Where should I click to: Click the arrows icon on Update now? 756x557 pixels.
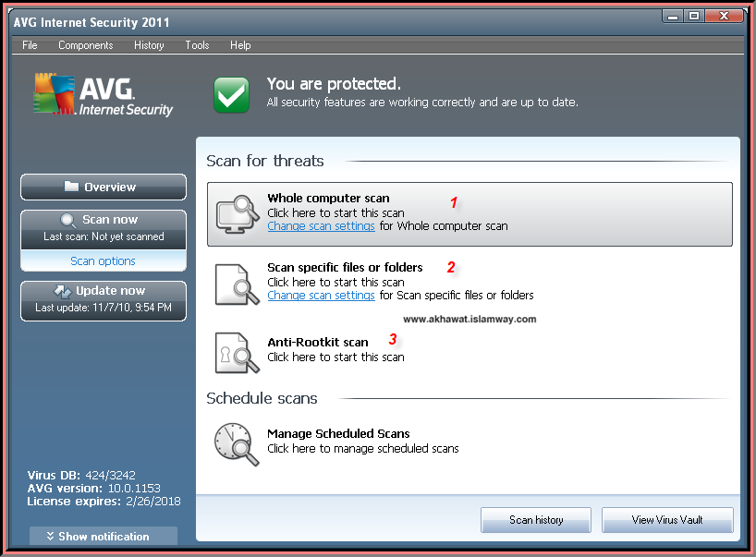(62, 291)
